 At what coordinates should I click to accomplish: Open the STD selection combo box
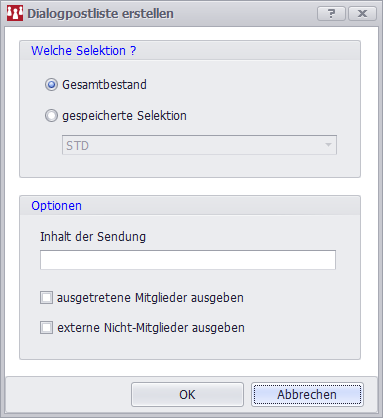pos(199,145)
